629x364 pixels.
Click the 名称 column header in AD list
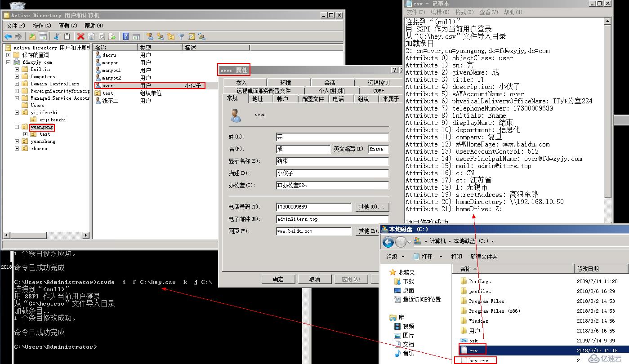point(115,47)
